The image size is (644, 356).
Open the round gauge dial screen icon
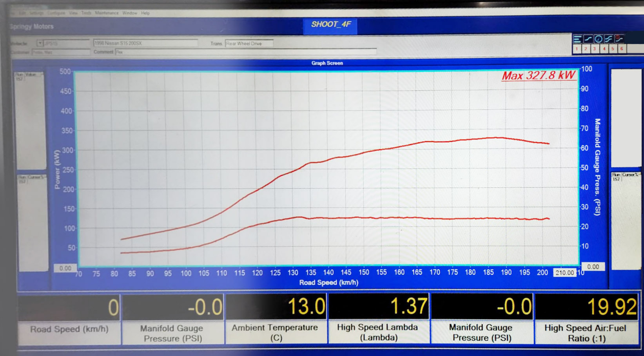click(598, 39)
